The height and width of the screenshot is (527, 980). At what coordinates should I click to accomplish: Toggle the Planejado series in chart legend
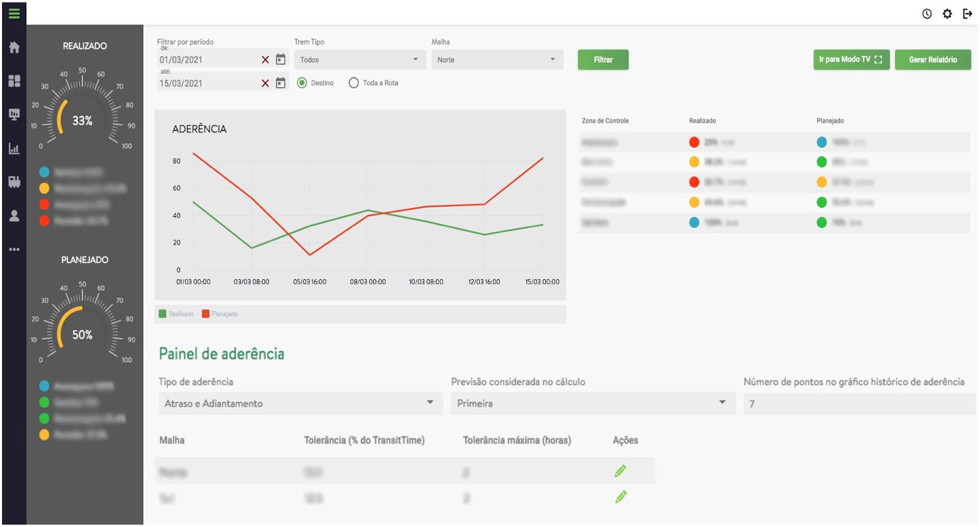[x=220, y=314]
